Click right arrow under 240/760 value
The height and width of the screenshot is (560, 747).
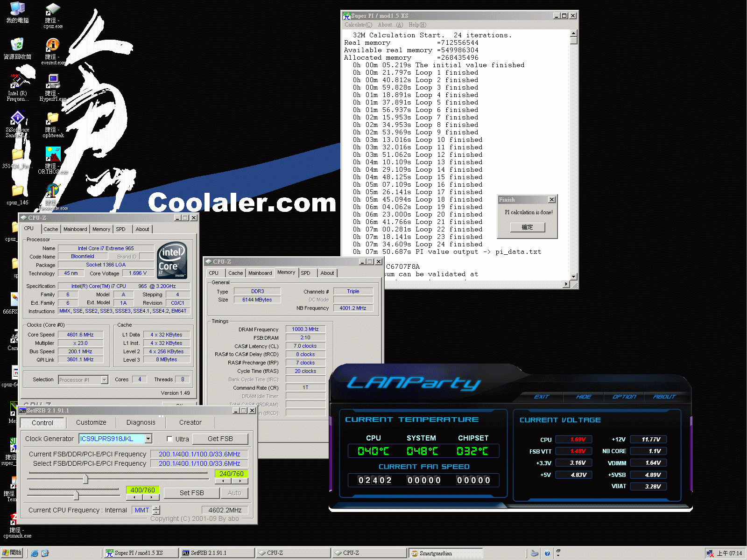coord(240,481)
